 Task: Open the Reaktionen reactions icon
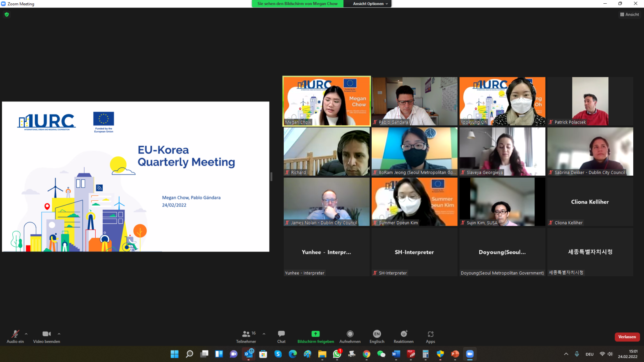403,334
